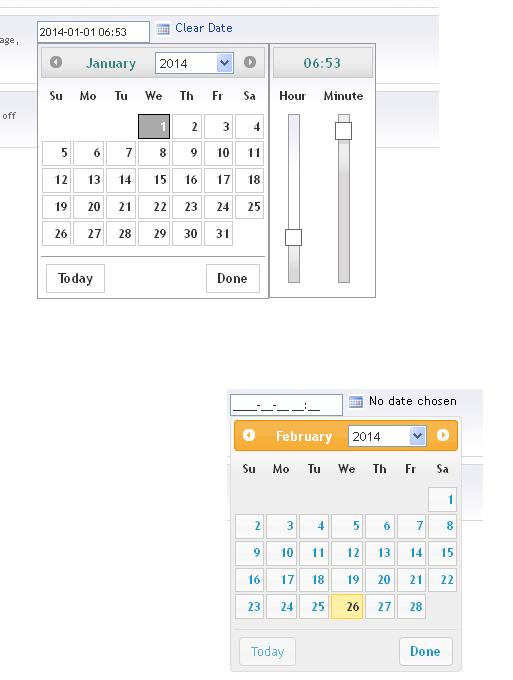513x680 pixels.
Task: Click the Minute slider handle
Action: click(343, 131)
